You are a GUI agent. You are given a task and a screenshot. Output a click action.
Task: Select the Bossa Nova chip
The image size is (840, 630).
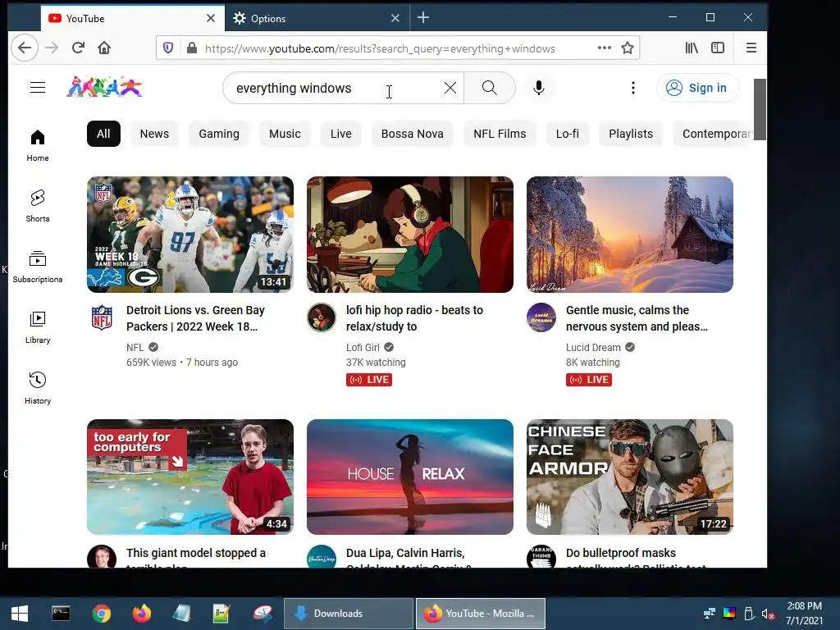click(413, 134)
